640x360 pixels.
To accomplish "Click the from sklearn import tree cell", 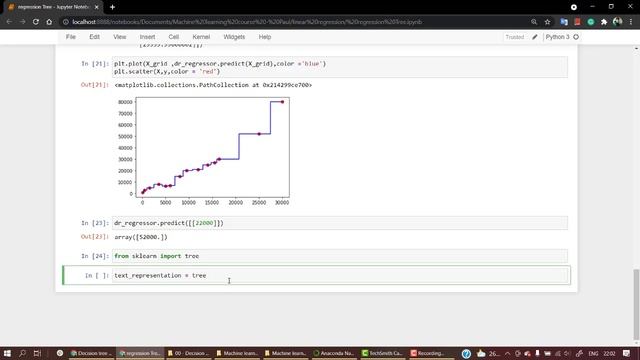I will click(x=340, y=256).
